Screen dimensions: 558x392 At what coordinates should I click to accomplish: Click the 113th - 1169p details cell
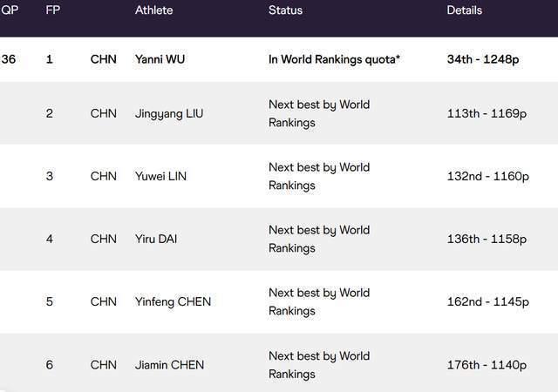coord(487,114)
